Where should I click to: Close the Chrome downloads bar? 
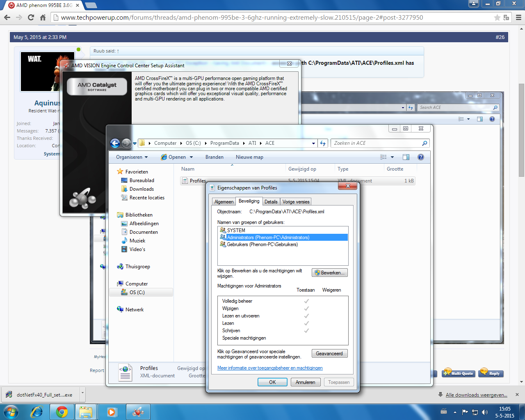point(517,395)
